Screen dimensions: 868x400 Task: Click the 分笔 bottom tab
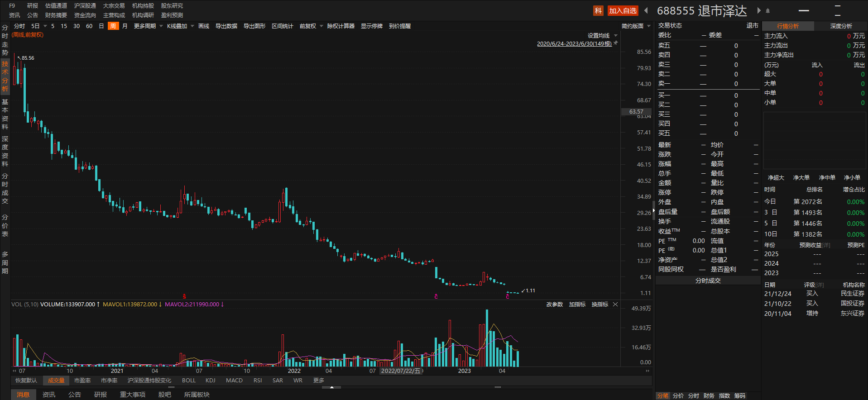[663, 396]
